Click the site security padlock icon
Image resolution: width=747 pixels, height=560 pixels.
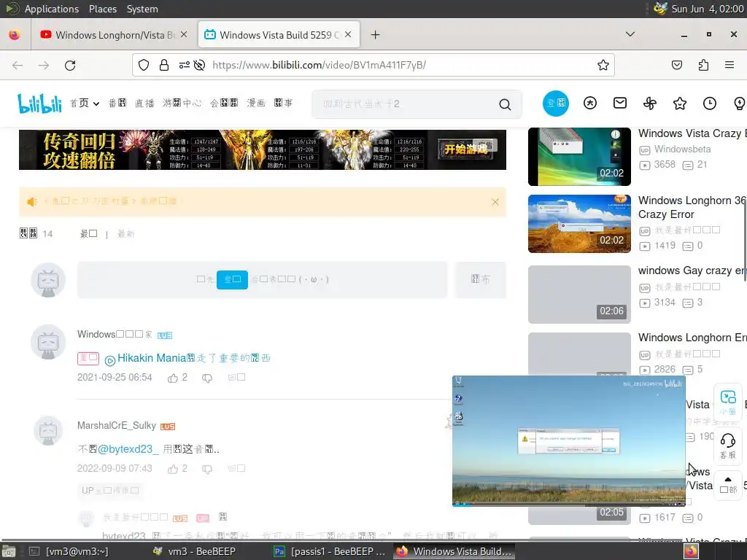(164, 65)
